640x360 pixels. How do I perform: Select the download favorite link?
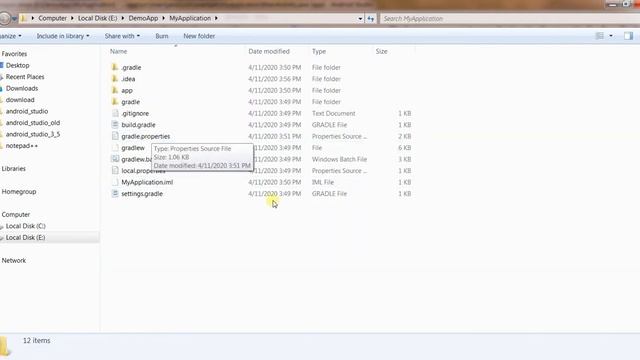click(x=20, y=100)
